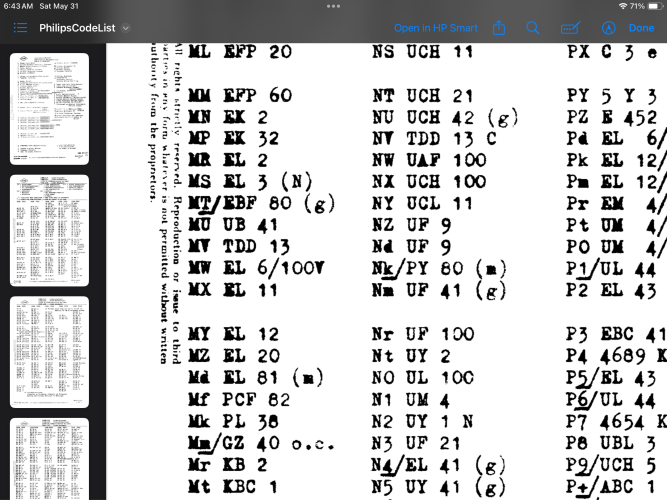Tap Open in HP Smart
Screen dimensions: 667x500
pyautogui.click(x=436, y=28)
